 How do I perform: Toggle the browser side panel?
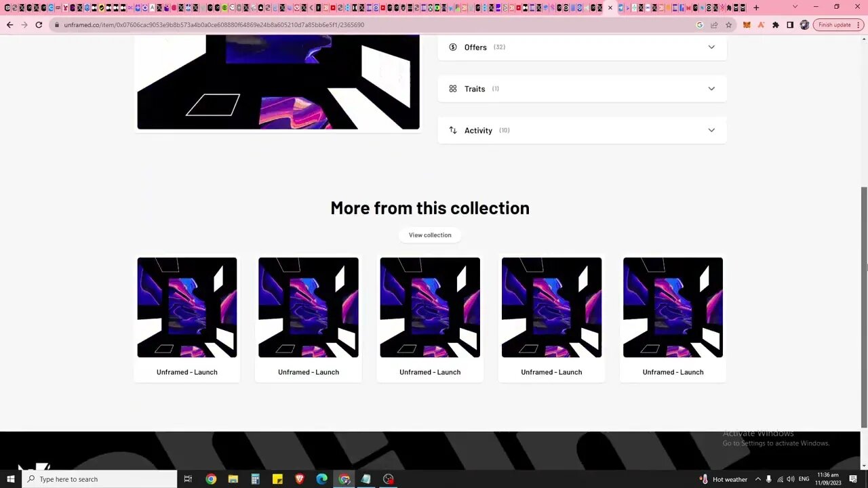coord(790,25)
